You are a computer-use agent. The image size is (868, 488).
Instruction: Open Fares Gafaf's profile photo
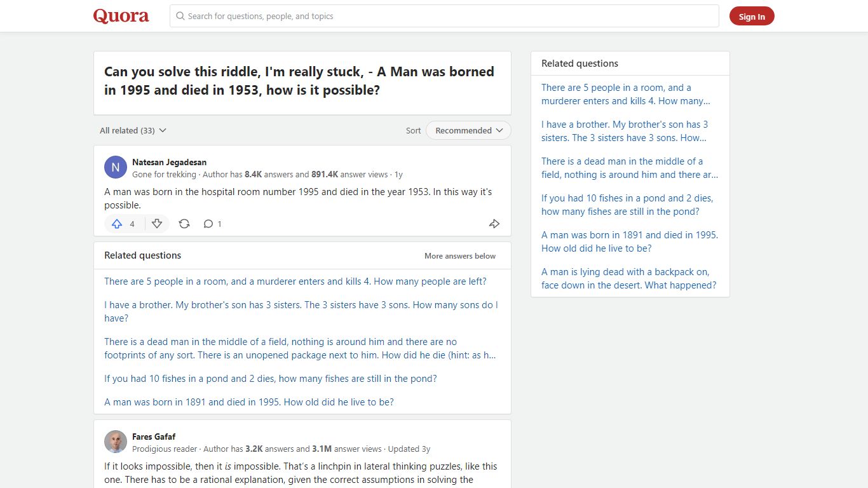pyautogui.click(x=116, y=442)
